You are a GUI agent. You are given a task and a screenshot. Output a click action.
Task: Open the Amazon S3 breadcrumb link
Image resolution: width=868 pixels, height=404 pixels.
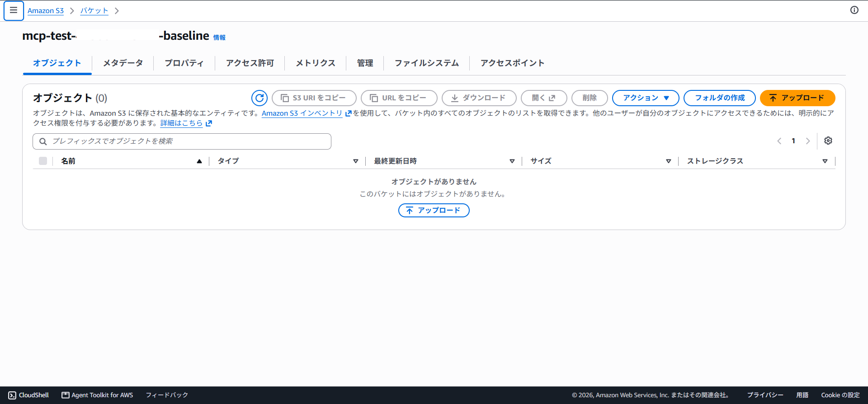[x=46, y=10]
